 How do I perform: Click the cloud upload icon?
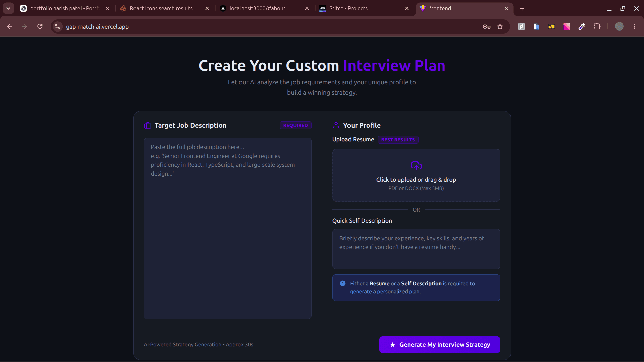point(416,165)
